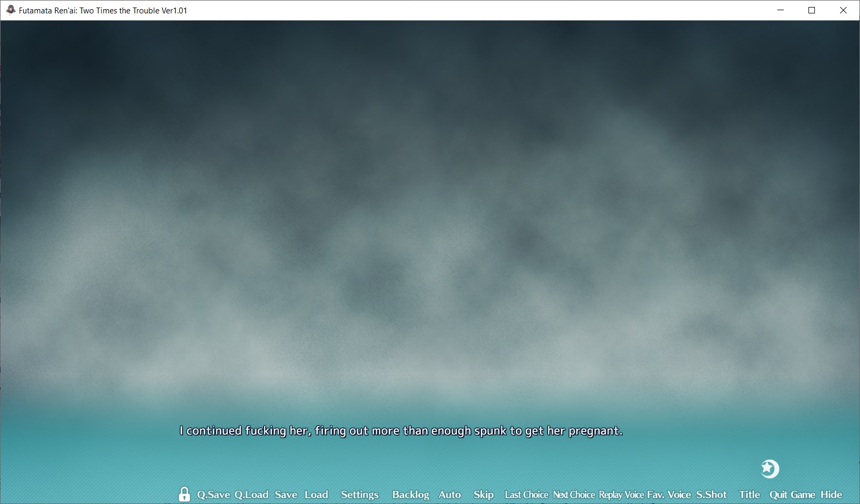Hide the text window with Hide
This screenshot has width=860, height=504.
pos(832,495)
